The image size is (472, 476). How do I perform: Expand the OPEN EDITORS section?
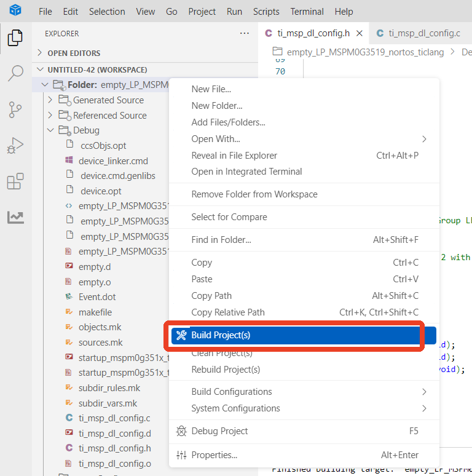point(40,53)
